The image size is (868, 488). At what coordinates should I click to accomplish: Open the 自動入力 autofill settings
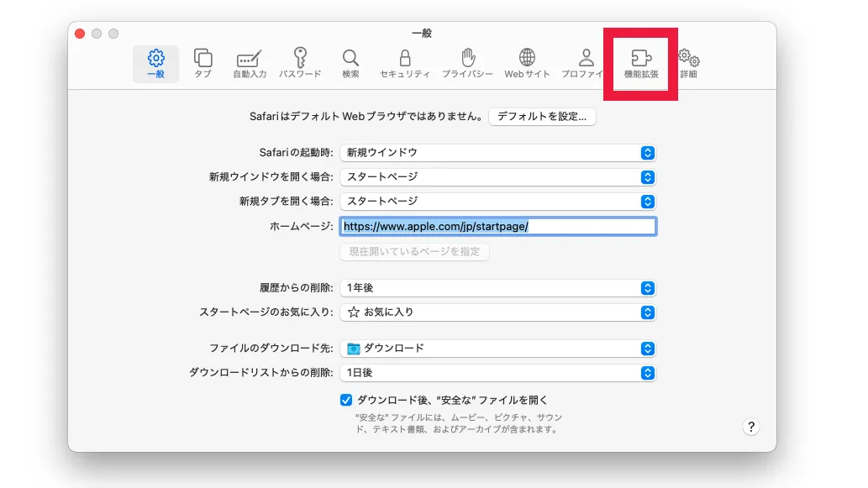pyautogui.click(x=249, y=64)
